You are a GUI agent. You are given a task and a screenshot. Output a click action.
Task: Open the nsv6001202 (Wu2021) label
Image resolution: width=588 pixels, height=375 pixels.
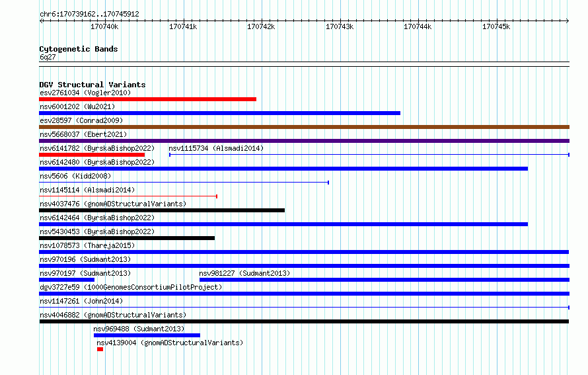pyautogui.click(x=77, y=106)
